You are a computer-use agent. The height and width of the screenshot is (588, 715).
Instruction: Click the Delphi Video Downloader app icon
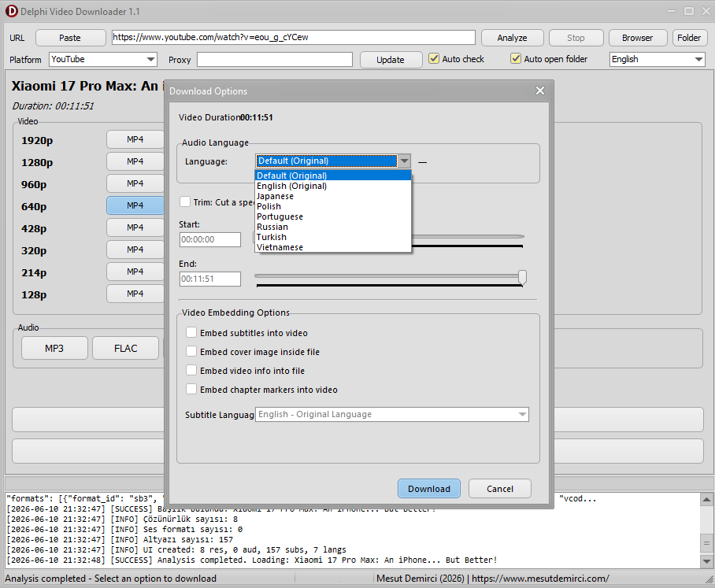pyautogui.click(x=11, y=11)
